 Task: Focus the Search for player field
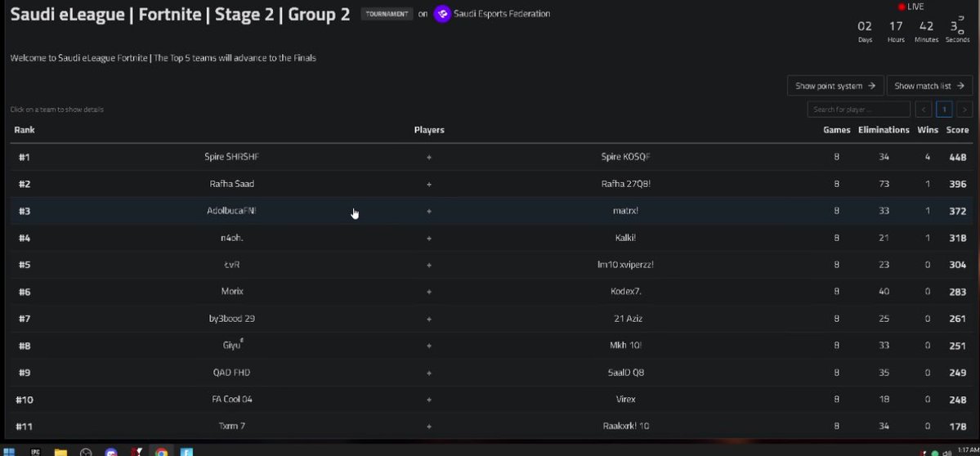click(858, 110)
